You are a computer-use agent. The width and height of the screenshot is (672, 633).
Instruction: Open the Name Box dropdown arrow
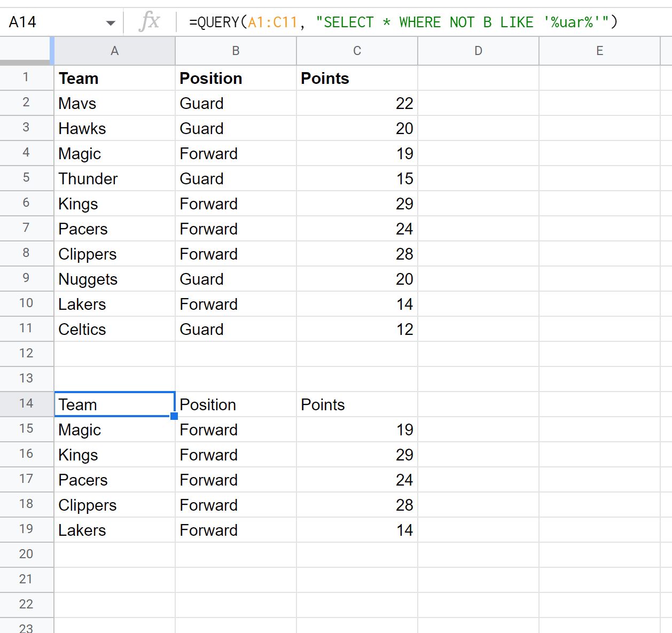[111, 23]
